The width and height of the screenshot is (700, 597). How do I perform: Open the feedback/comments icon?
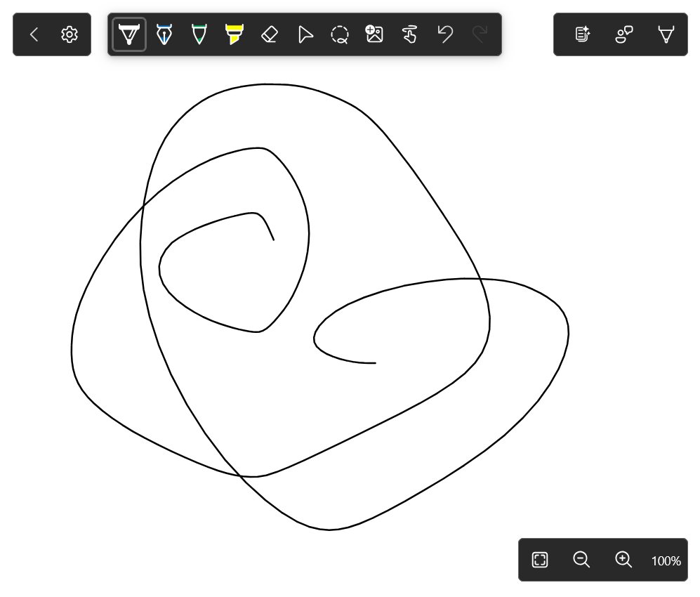[623, 34]
